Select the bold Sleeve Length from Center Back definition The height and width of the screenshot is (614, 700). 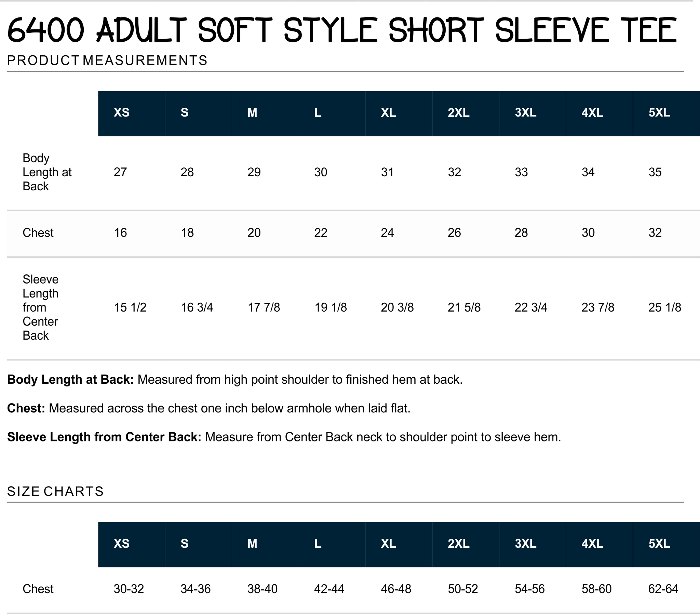pyautogui.click(x=104, y=437)
